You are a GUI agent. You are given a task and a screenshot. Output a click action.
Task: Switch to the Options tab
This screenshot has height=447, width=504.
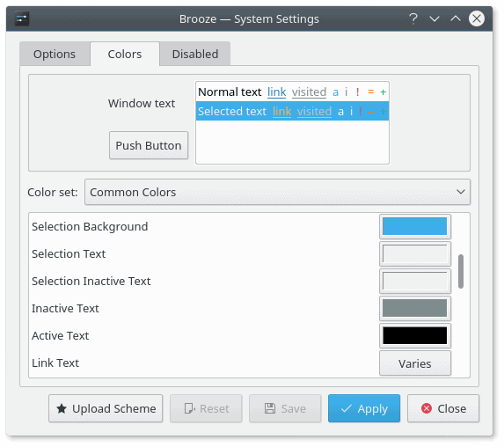[x=55, y=54]
